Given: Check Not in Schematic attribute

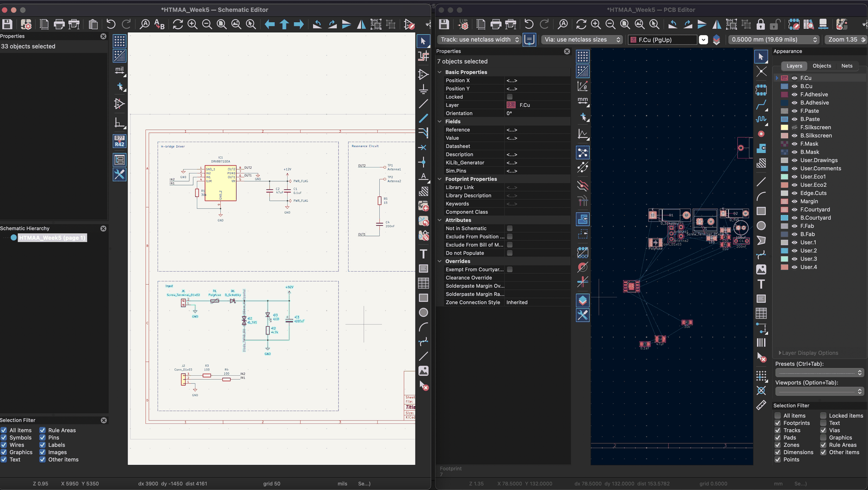Looking at the screenshot, I should [x=509, y=228].
